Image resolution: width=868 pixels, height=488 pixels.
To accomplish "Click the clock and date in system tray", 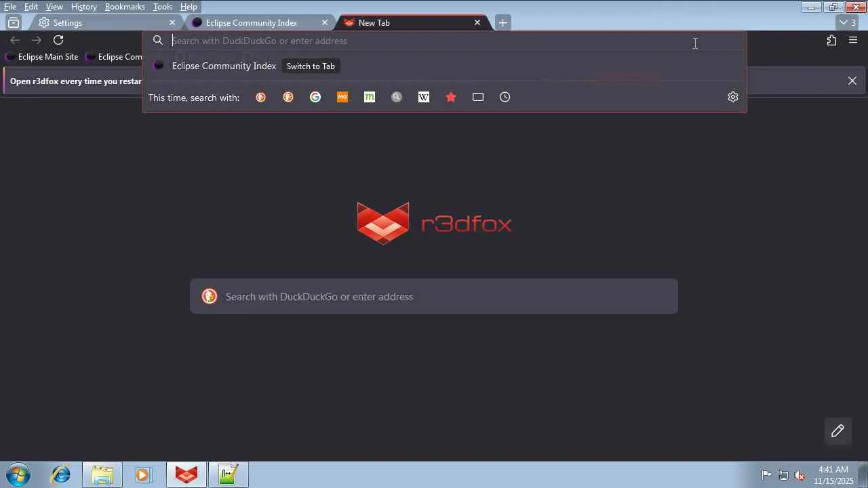I will (833, 475).
